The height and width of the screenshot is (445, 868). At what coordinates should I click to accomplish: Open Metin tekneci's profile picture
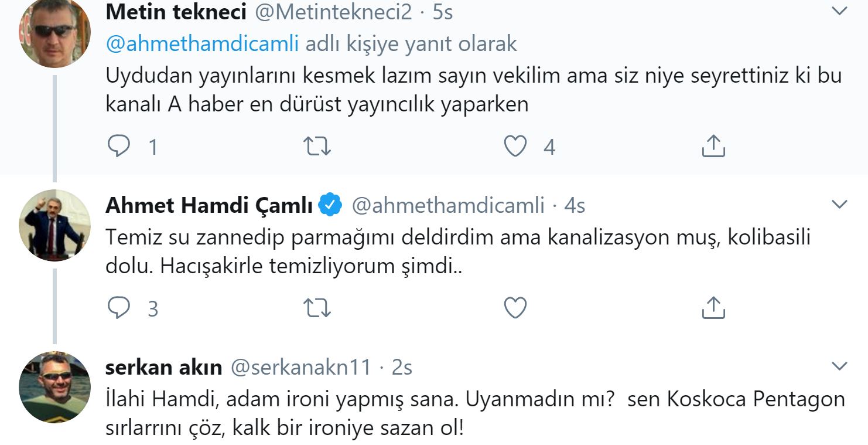55,33
